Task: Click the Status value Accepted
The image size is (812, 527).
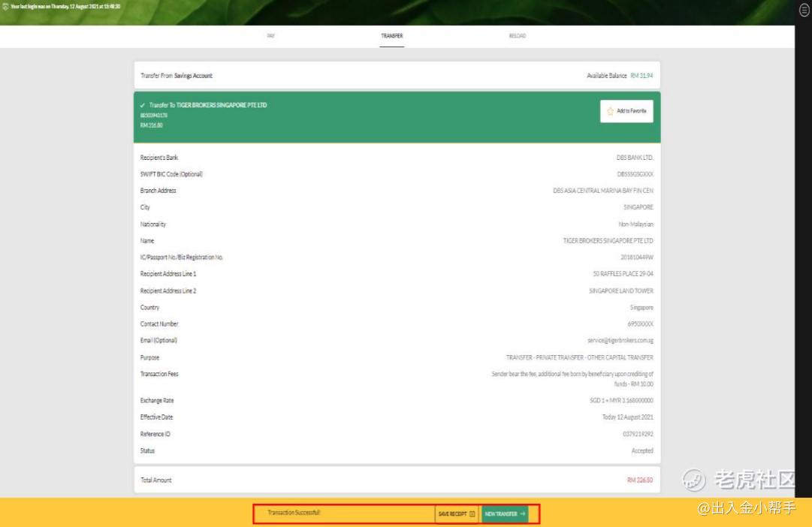Action: pyautogui.click(x=642, y=451)
